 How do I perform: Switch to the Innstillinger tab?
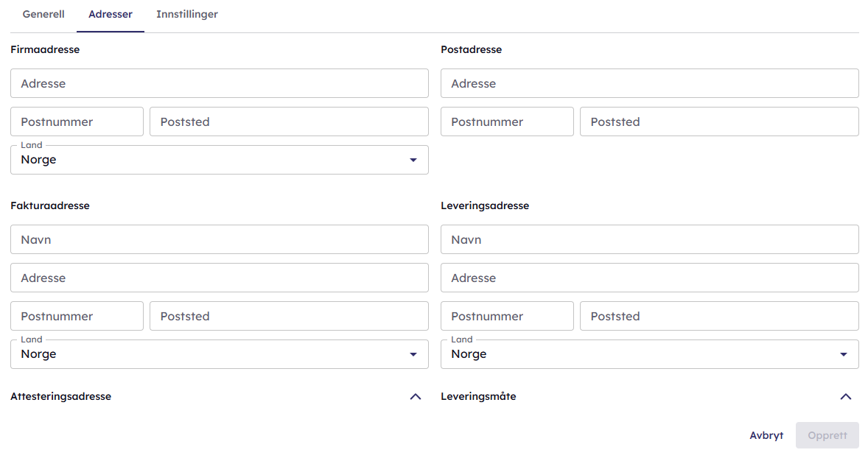click(x=187, y=15)
